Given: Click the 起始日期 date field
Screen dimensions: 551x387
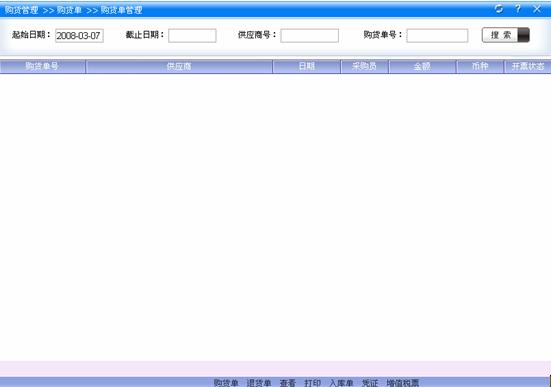Looking at the screenshot, I should click(x=79, y=36).
